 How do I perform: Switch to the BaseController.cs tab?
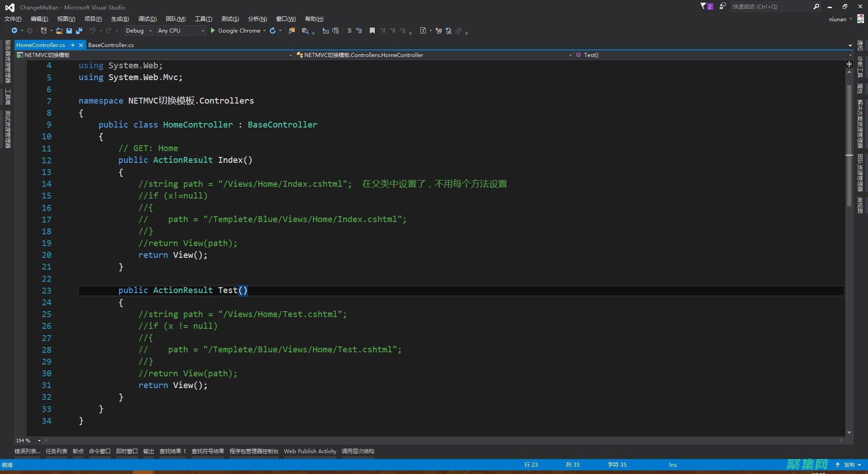click(x=111, y=45)
